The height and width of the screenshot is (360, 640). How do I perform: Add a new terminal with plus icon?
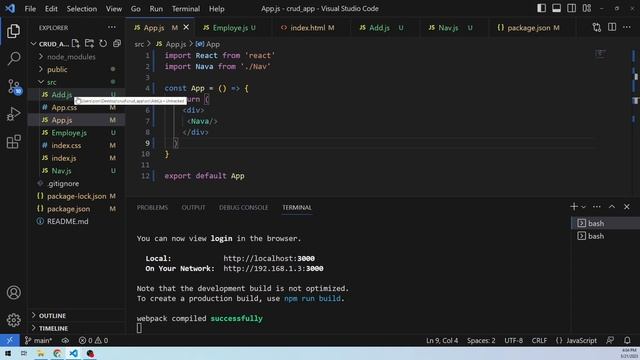[x=574, y=207]
